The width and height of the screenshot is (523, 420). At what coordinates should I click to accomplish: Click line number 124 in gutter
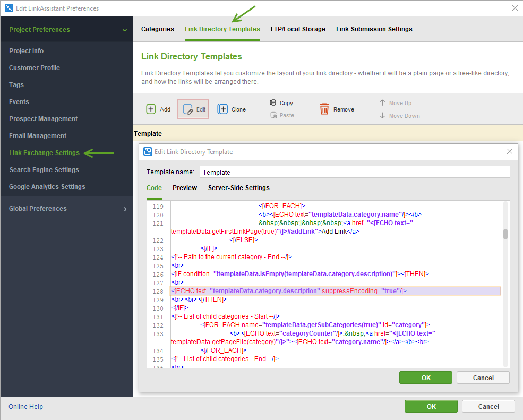(x=158, y=258)
